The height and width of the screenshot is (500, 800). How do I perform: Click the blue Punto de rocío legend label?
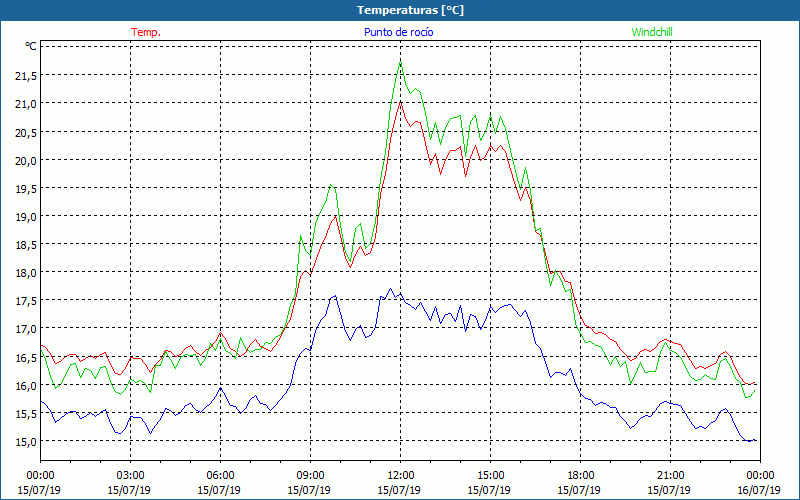point(398,32)
